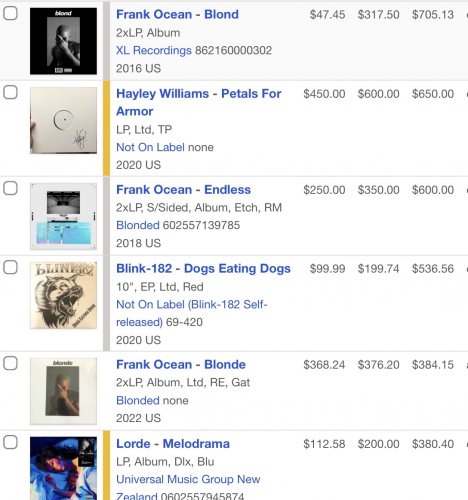The width and height of the screenshot is (468, 500).
Task: Open the Blonded label under Endless
Action: coord(138,225)
